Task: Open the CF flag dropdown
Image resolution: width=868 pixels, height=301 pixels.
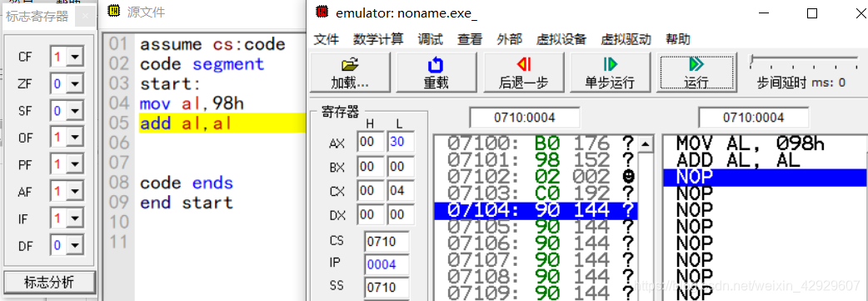Action: 75,57
